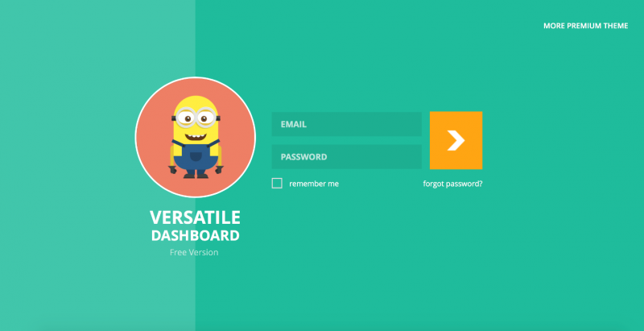The image size is (644, 331).
Task: Click the Free Version text
Action: point(194,252)
